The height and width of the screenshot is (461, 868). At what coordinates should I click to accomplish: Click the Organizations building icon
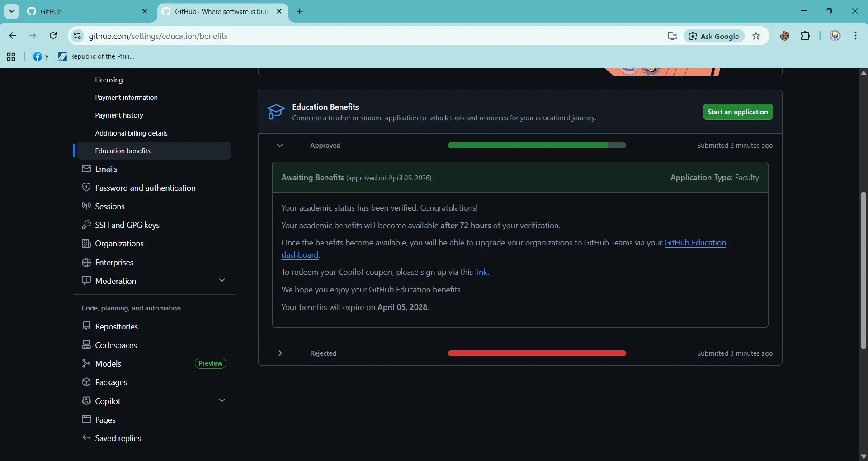click(x=86, y=243)
